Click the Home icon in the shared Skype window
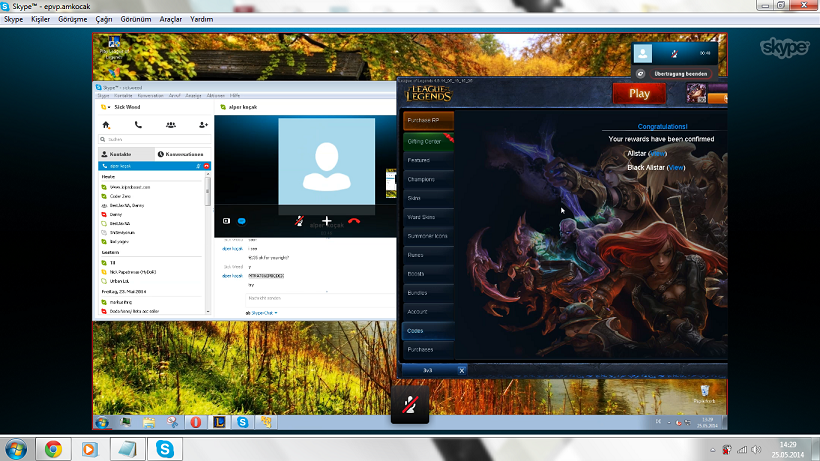Viewport: 820px width, 461px height. [106, 125]
